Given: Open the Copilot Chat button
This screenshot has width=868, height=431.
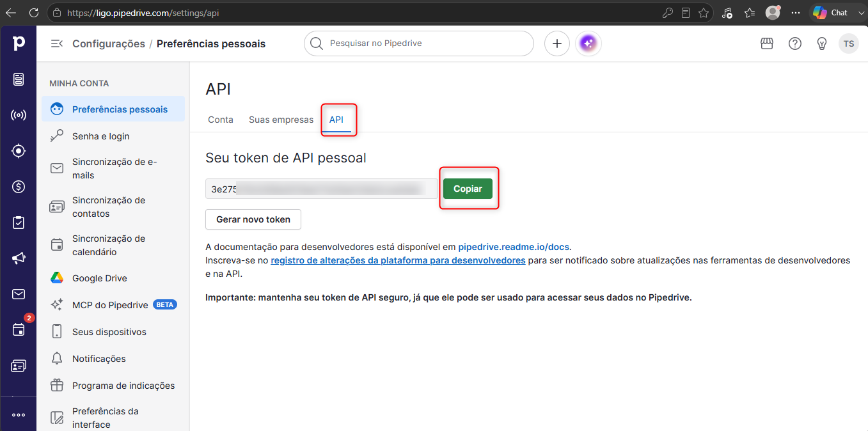Looking at the screenshot, I should [x=832, y=13].
